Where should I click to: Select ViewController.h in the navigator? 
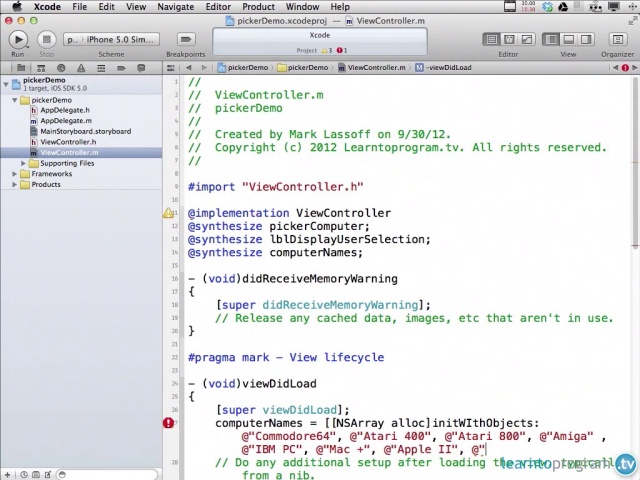[68, 142]
